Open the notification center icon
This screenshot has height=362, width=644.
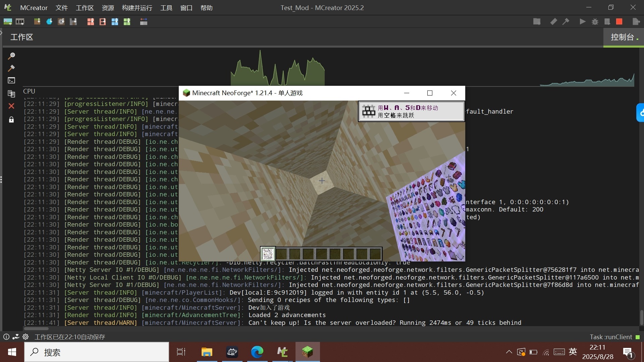tap(628, 352)
